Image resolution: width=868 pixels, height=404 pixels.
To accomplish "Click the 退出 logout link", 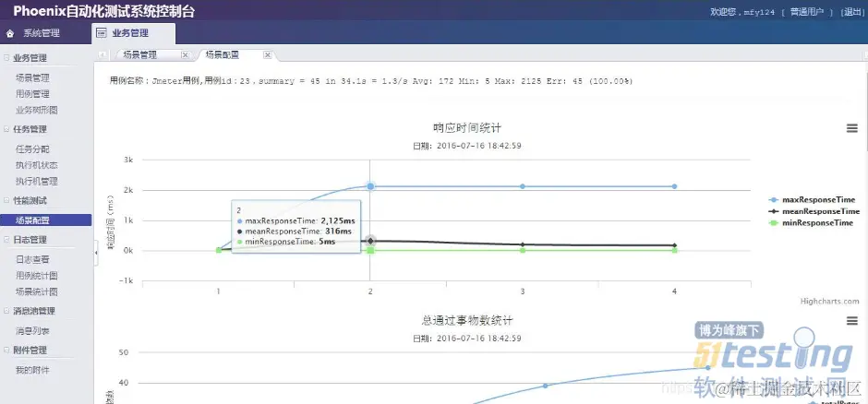I will 850,12.
